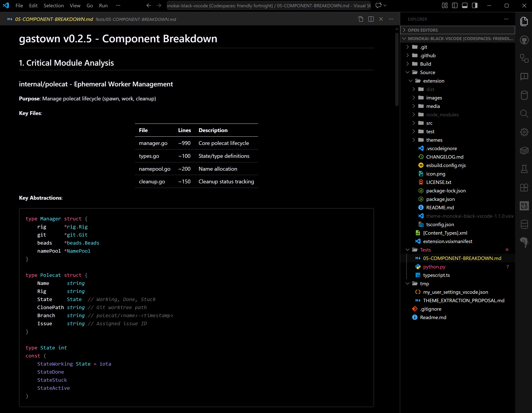Open the Search icon in the activity bar
The image size is (532, 413).
click(524, 113)
